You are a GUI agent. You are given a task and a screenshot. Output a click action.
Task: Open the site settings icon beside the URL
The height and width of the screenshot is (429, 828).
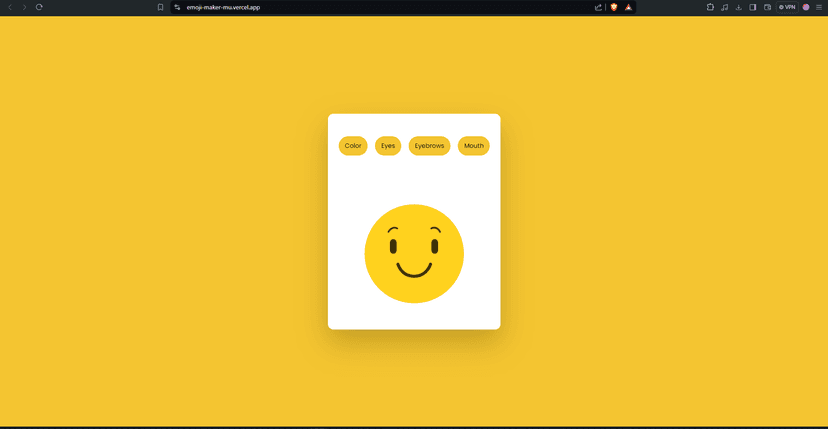[x=177, y=7]
